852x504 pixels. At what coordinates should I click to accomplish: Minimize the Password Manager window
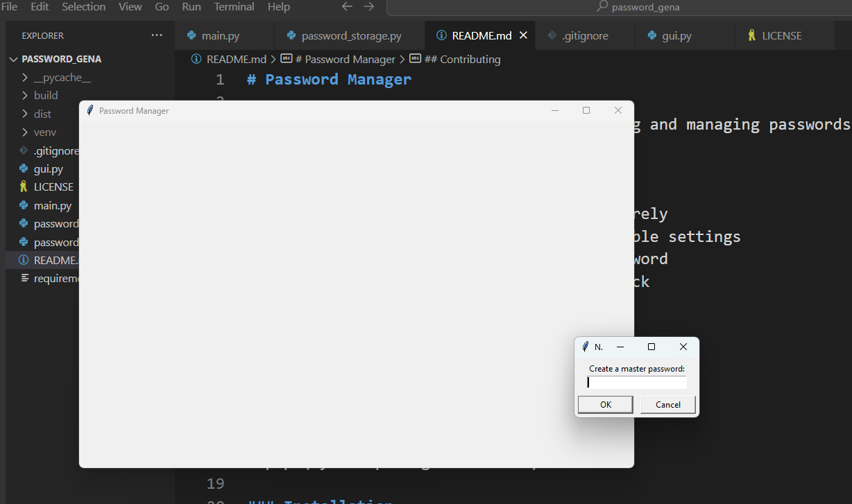(555, 111)
